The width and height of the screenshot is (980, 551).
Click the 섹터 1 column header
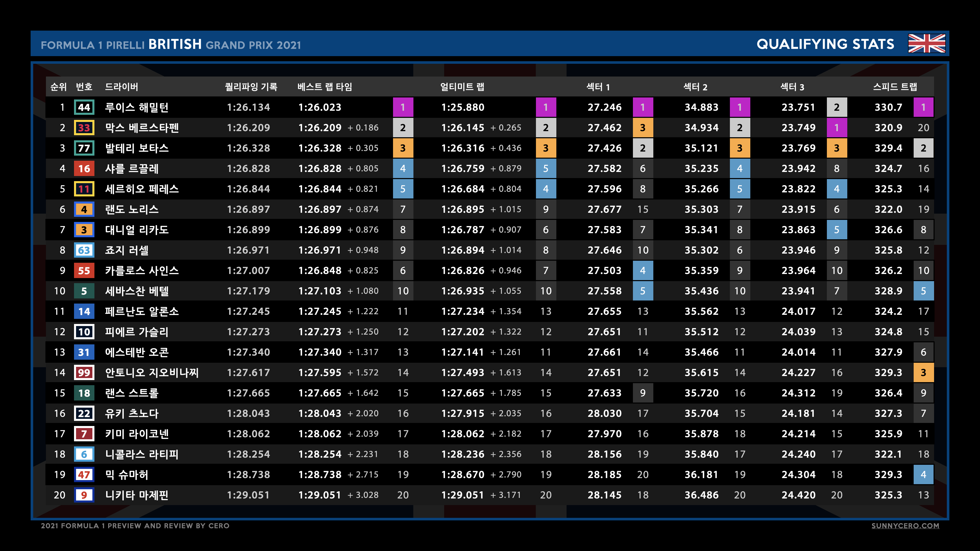click(598, 87)
